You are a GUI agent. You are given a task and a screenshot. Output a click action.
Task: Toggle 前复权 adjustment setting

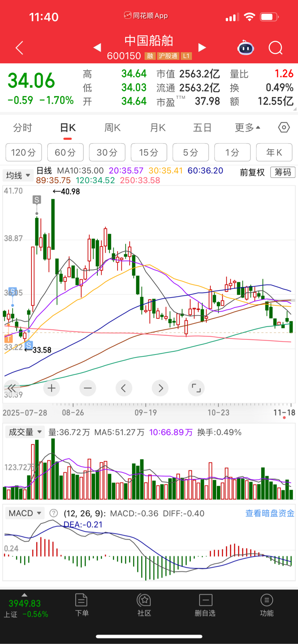pos(252,172)
